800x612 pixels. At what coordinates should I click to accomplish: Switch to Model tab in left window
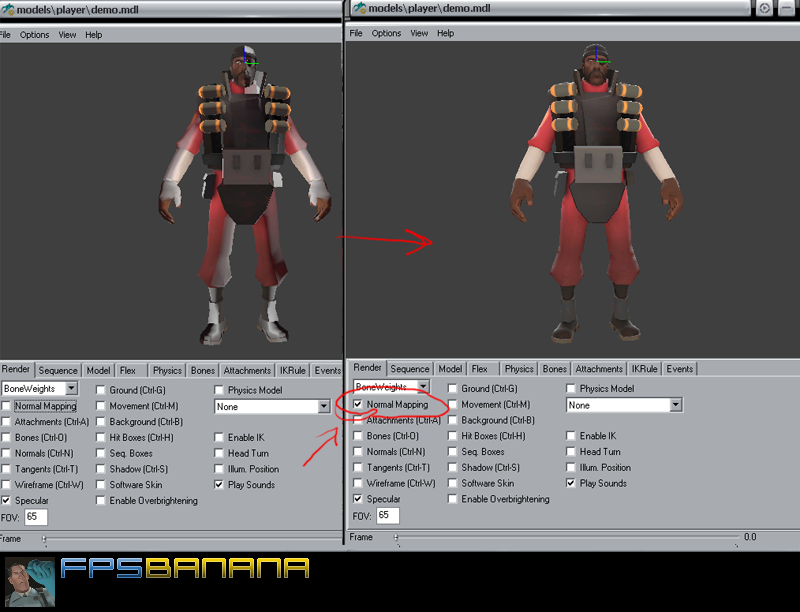[98, 370]
